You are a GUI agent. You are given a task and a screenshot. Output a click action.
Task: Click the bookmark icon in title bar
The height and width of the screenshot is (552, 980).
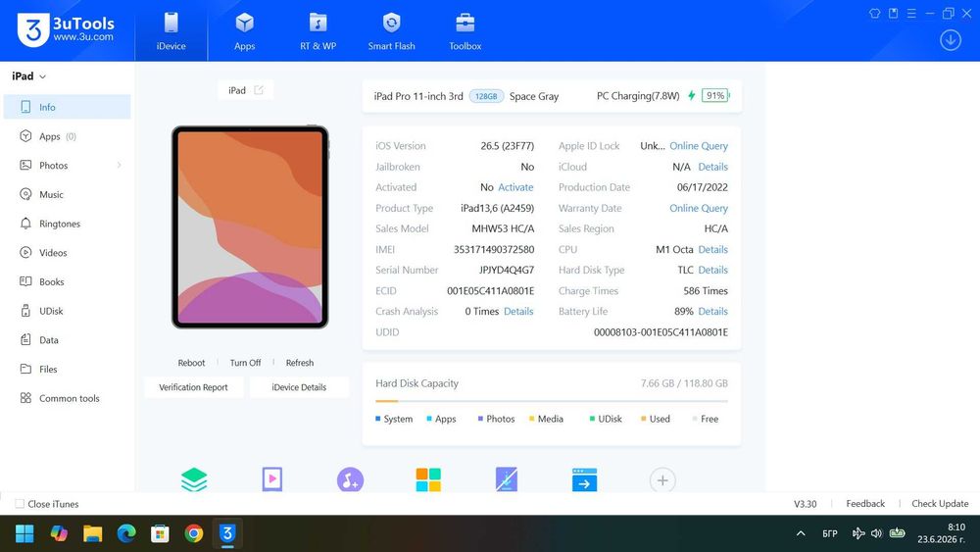(x=893, y=13)
